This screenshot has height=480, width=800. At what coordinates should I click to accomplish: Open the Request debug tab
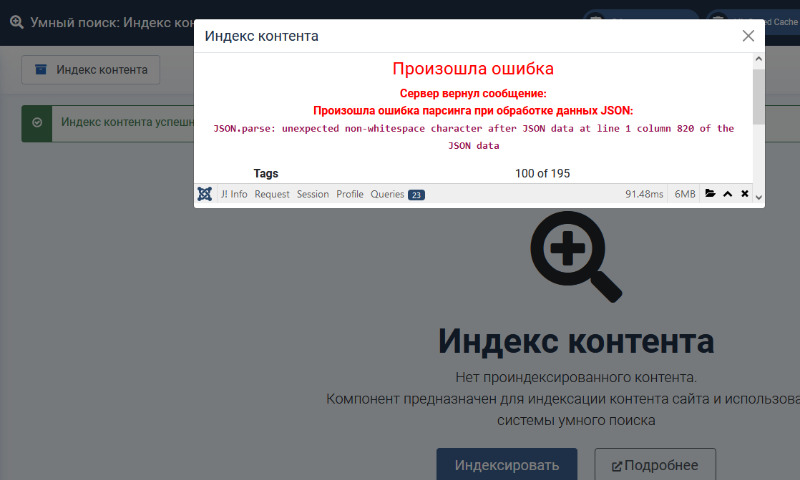coord(271,194)
